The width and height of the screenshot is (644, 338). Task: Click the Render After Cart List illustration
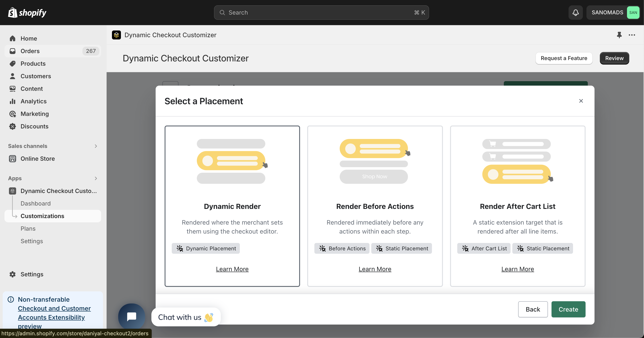pyautogui.click(x=517, y=161)
